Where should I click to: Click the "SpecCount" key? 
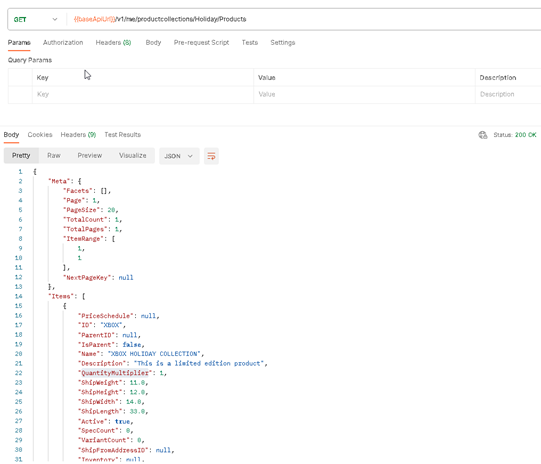(98, 431)
